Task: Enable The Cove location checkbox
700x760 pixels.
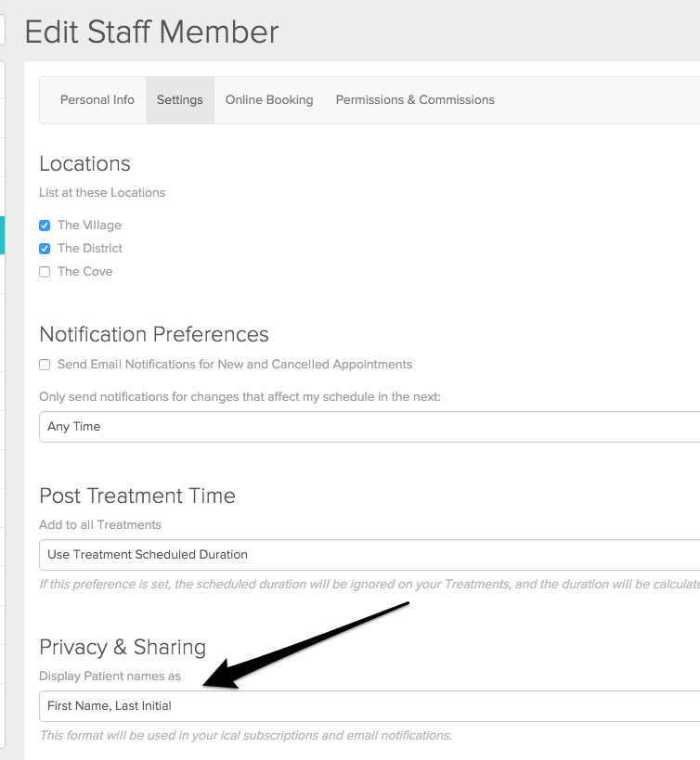Action: 45,272
